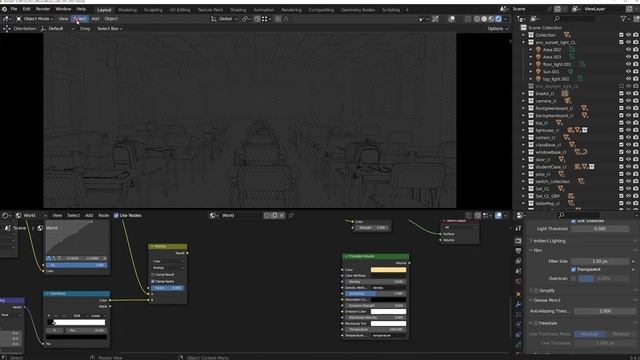
Task: Click the Factor slider in Mix node
Action: pos(168,288)
